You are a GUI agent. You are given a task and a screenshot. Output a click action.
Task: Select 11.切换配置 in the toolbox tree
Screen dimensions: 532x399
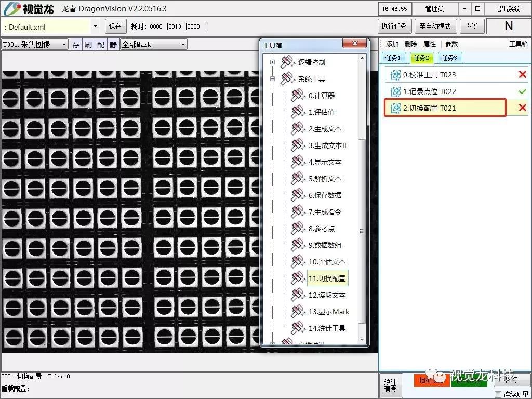click(x=327, y=278)
